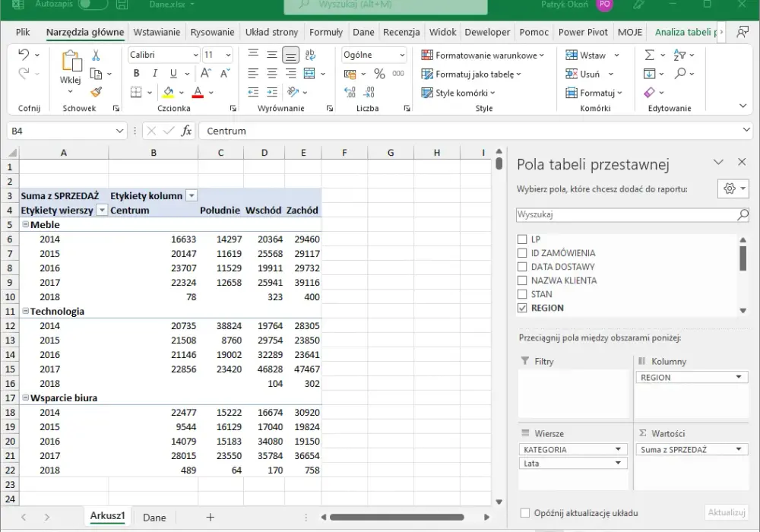Click the increase indent icon
The image size is (760, 532).
(x=272, y=92)
